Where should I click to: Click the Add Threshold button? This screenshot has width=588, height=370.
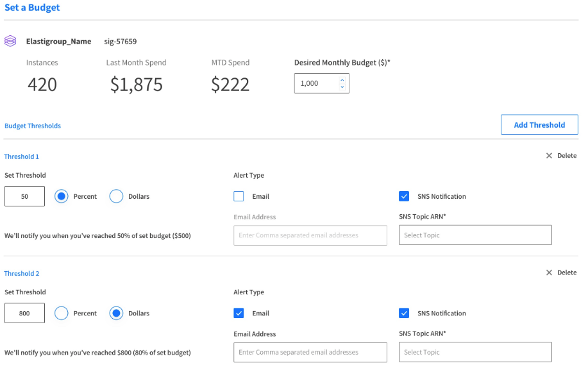coord(539,125)
